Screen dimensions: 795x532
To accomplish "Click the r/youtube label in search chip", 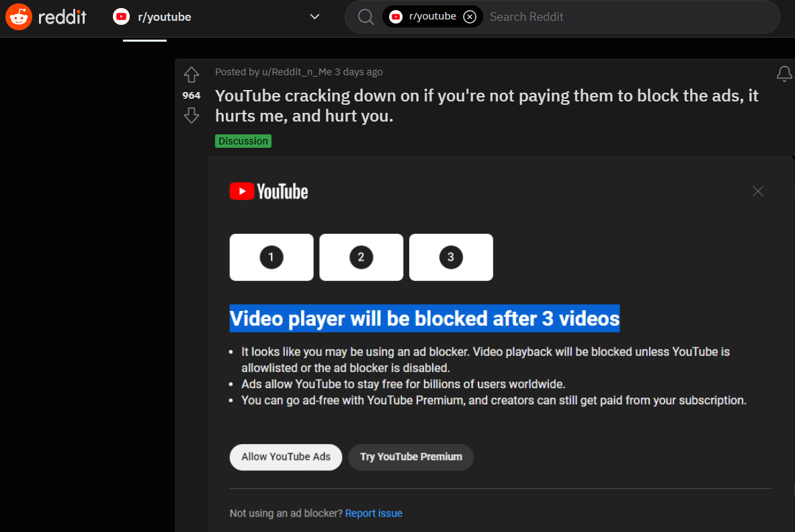I will 433,17.
